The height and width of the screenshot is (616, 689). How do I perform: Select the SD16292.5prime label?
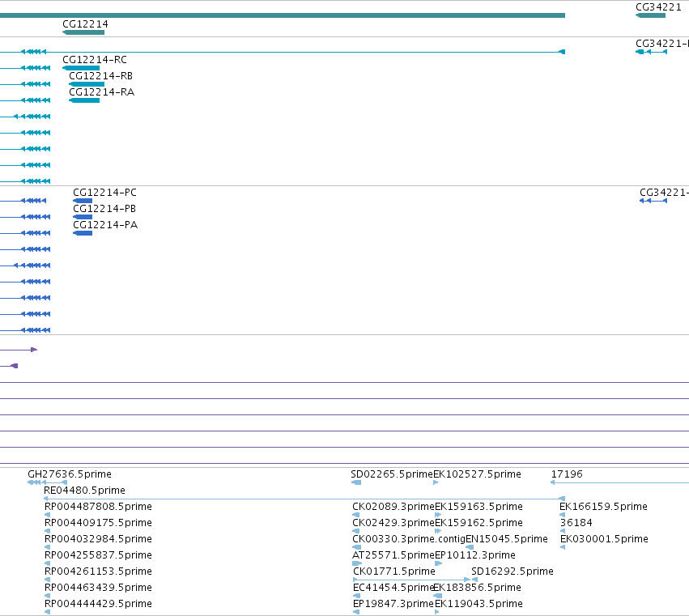tap(512, 571)
